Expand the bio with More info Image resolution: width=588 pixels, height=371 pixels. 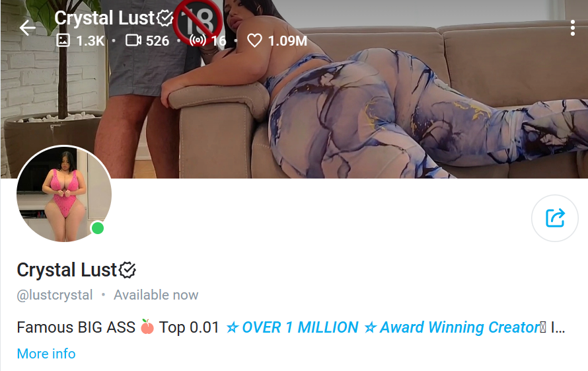pos(46,354)
